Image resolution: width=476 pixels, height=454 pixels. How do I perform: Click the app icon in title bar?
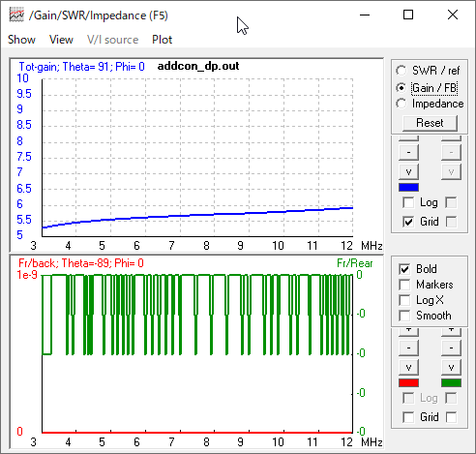point(16,15)
